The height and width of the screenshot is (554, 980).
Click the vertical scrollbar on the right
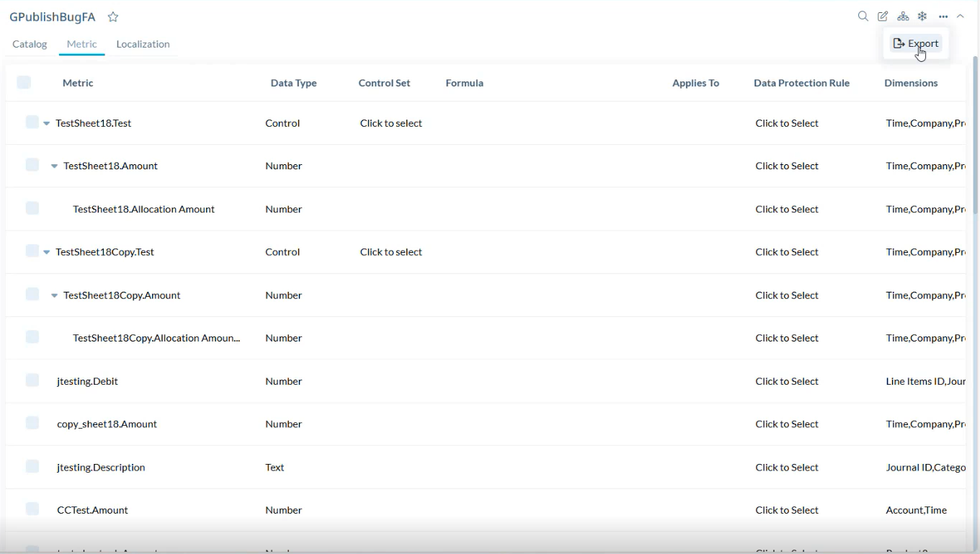[975, 216]
